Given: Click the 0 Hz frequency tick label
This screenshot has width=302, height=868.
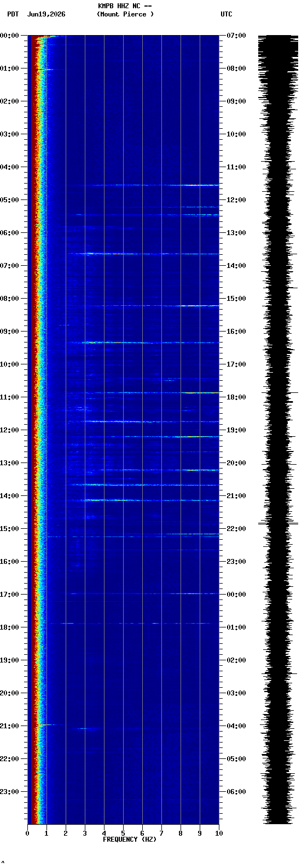Looking at the screenshot, I should (27, 833).
